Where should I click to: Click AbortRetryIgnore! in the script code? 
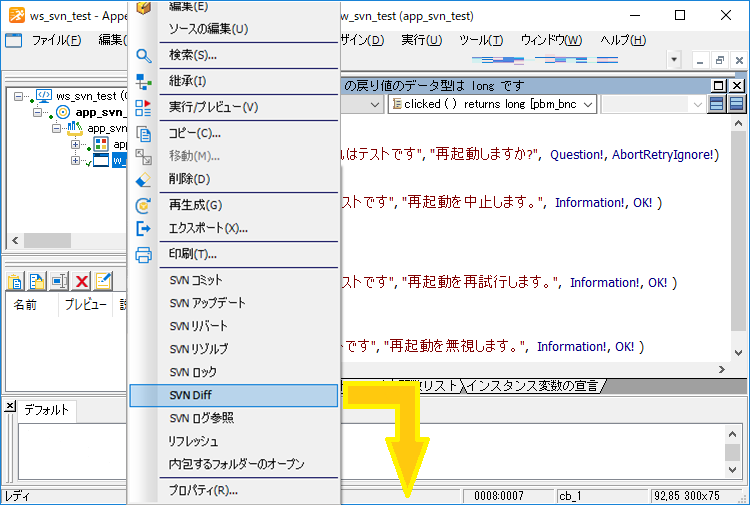pyautogui.click(x=662, y=155)
